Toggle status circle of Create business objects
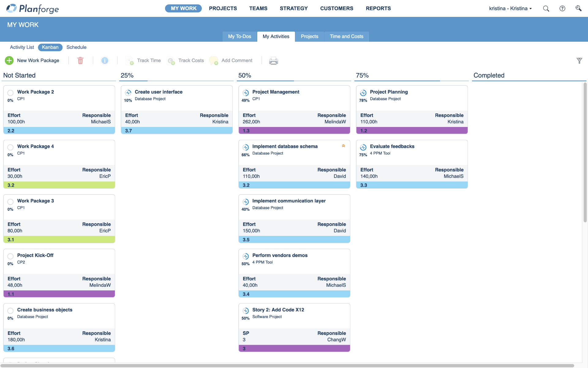 10,311
